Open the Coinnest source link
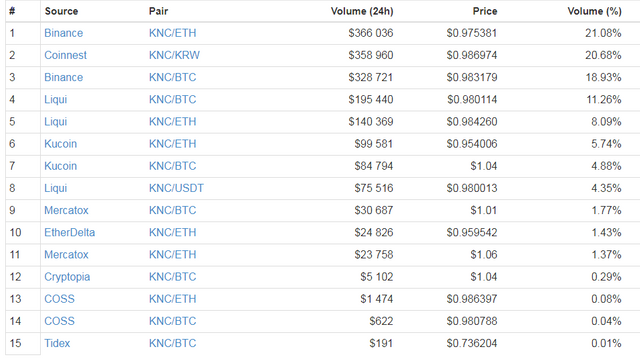This screenshot has width=640, height=361. click(65, 55)
